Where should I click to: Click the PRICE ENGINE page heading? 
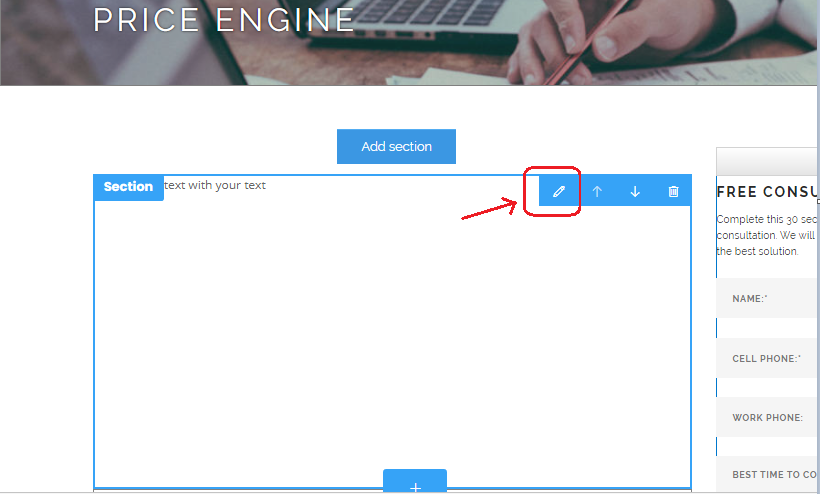point(224,20)
